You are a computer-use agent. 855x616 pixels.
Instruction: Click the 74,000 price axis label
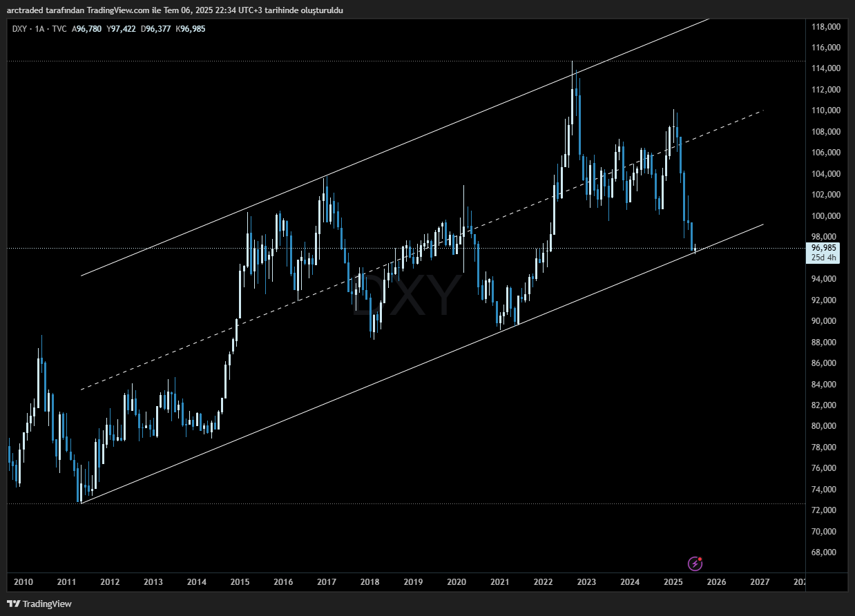(x=825, y=490)
